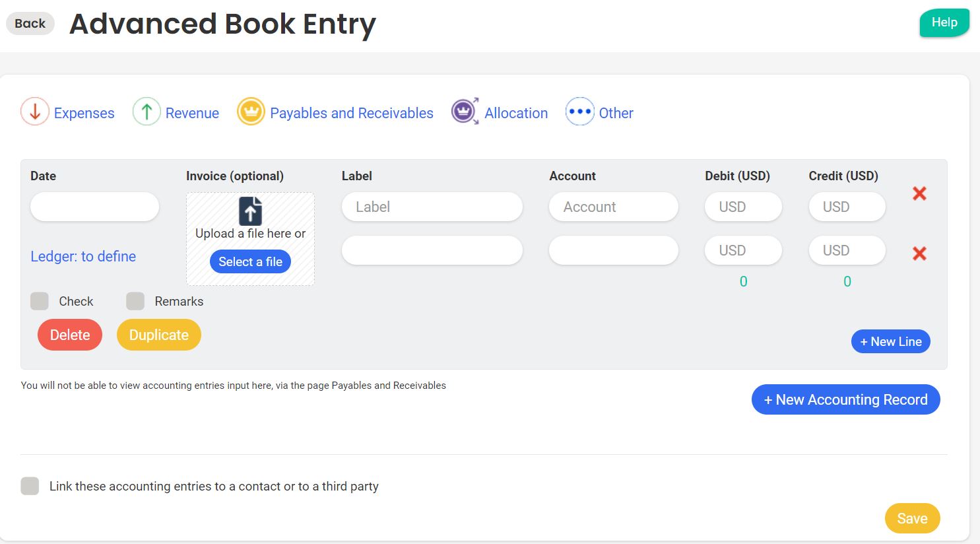Open the Account field in first line
The height and width of the screenshot is (544, 980).
613,207
